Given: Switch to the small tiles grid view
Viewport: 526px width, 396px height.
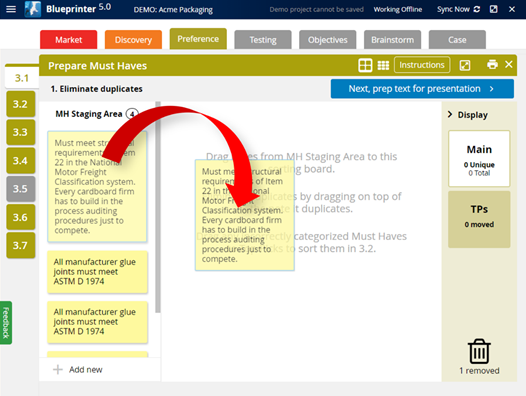Looking at the screenshot, I should pos(383,65).
